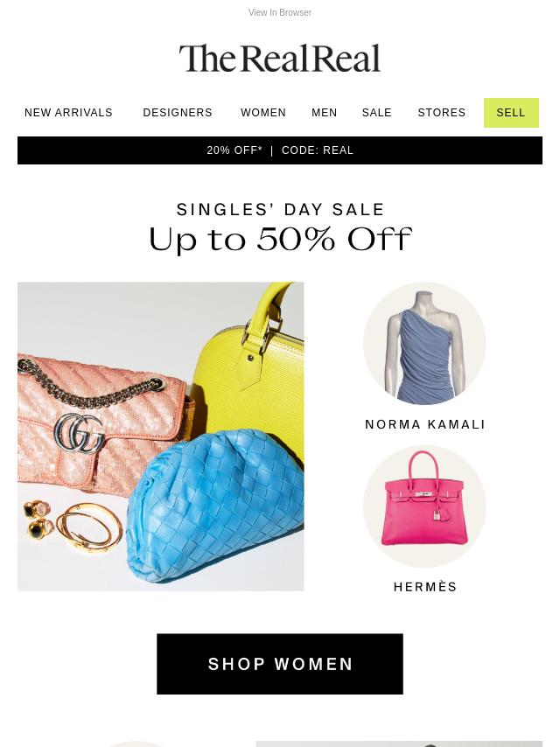
Task: Select the Women navigation item
Action: pyautogui.click(x=263, y=113)
